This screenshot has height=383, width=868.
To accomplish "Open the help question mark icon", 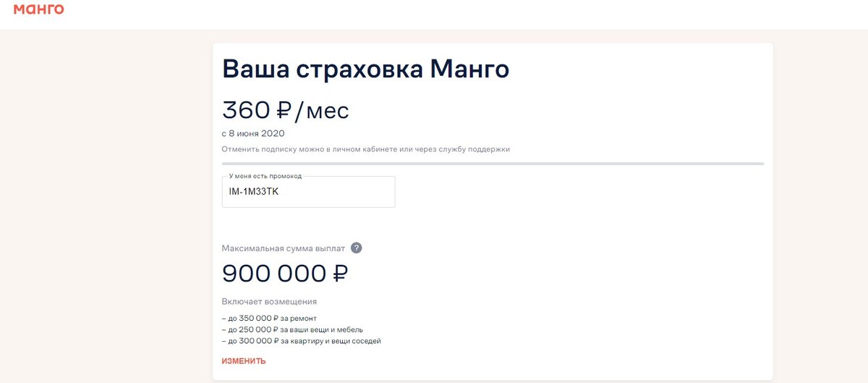I will pyautogui.click(x=356, y=248).
